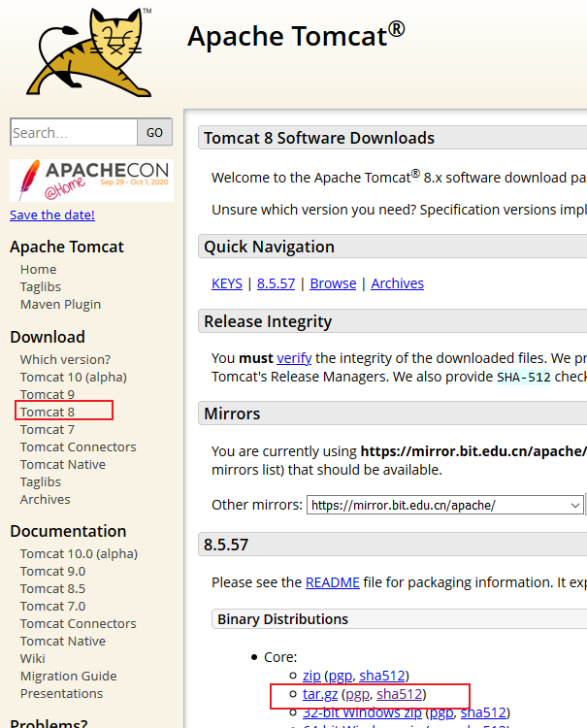The image size is (587, 728).
Task: Open the Save the date! link
Action: tap(52, 215)
